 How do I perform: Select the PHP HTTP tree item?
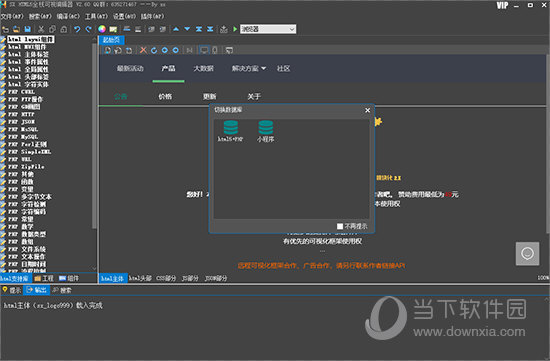click(x=21, y=114)
